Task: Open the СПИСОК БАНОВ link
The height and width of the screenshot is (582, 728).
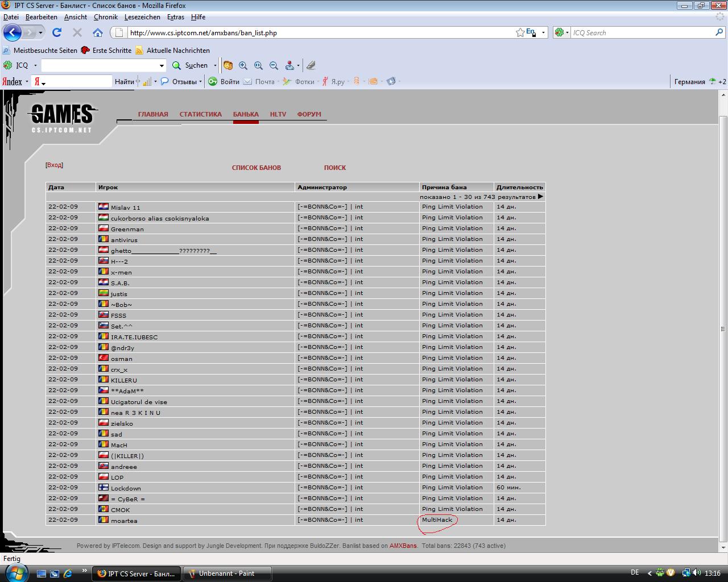Action: [x=257, y=168]
